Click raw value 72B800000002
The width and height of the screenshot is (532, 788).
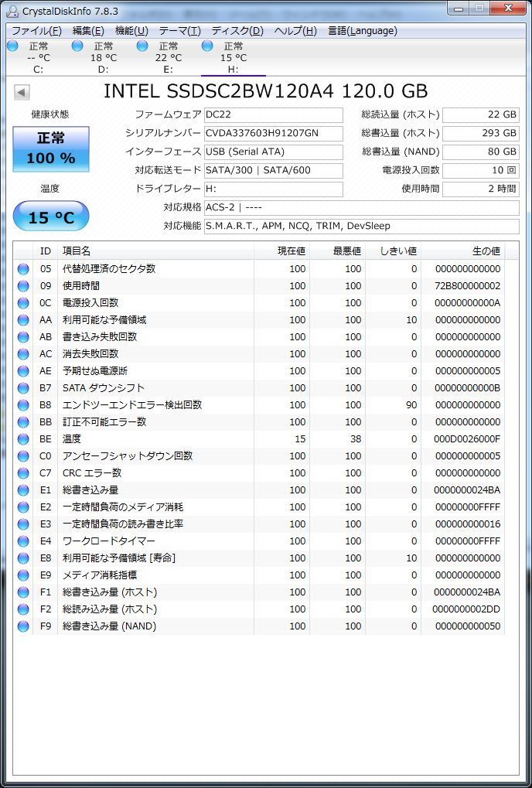[467, 286]
